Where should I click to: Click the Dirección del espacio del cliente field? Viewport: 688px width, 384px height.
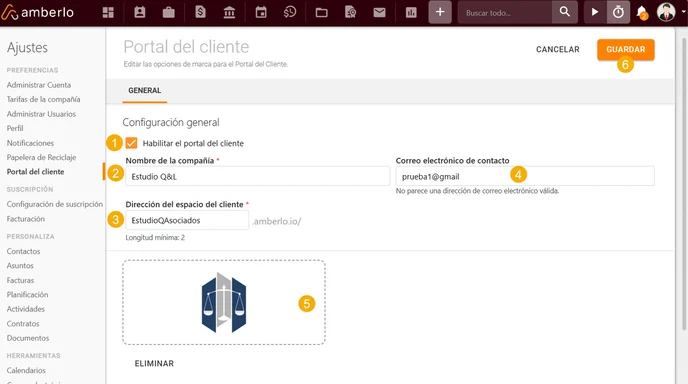187,220
